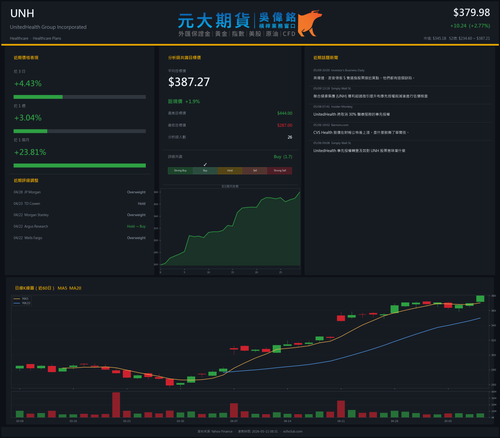
Task: Click the Wells Fargo Overweight rating row
Action: 80,238
